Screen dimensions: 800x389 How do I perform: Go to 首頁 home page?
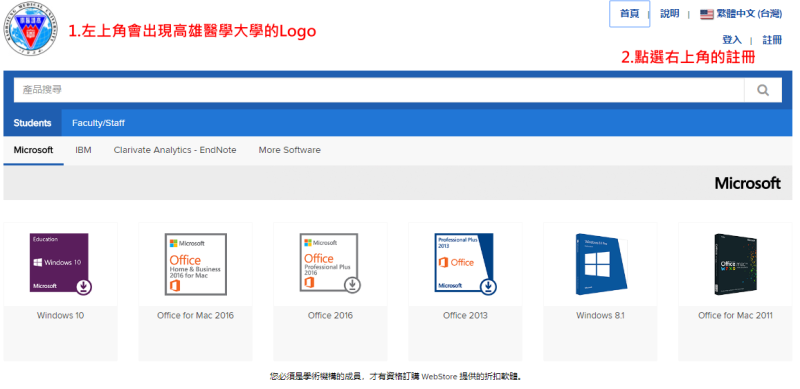[x=630, y=14]
